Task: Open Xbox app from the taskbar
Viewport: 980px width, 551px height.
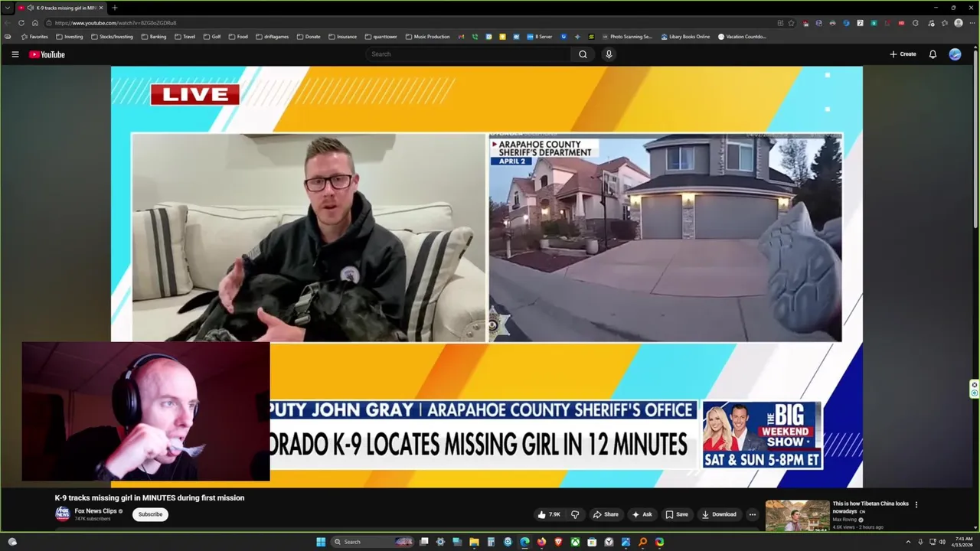Action: pos(575,542)
